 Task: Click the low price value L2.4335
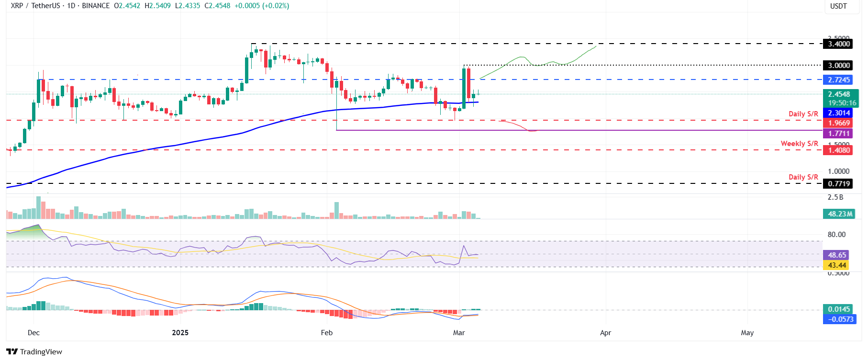pyautogui.click(x=188, y=6)
